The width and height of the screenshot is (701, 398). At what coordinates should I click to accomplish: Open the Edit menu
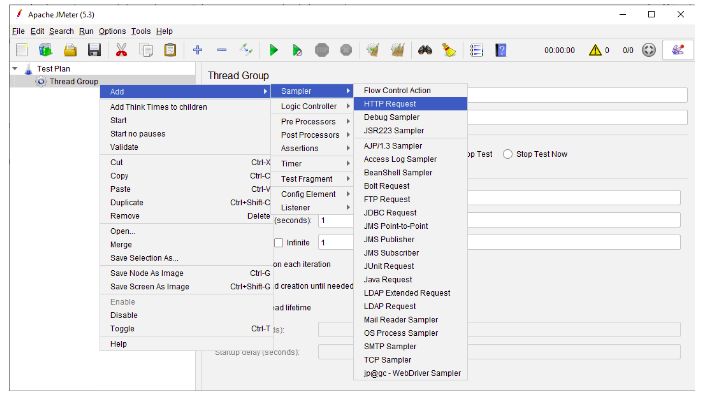37,31
